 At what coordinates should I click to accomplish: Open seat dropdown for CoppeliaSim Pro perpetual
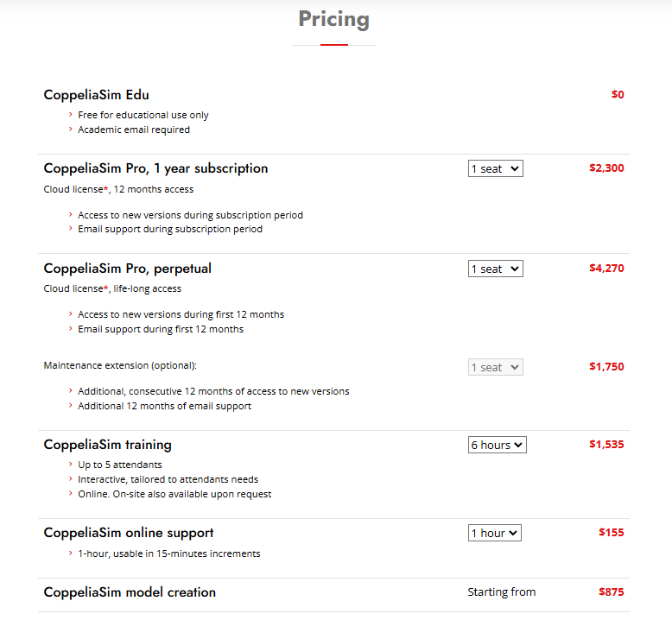495,269
